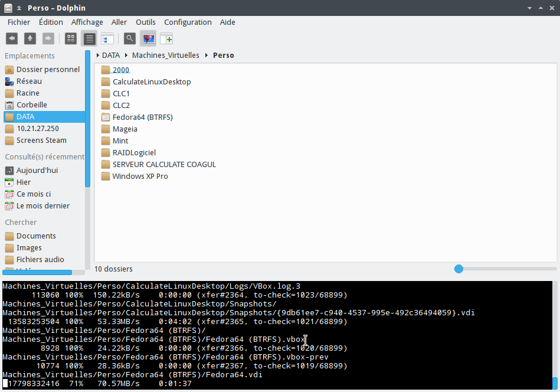Image resolution: width=560 pixels, height=392 pixels.
Task: Expand breadcrumb arrow before Perso
Action: [x=207, y=55]
